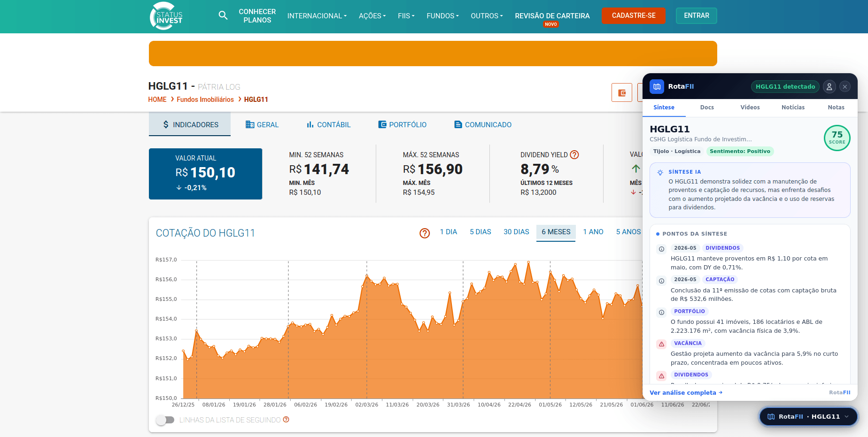868x437 pixels.
Task: Click the Valor Atual R$ 150,10 card
Action: point(205,174)
